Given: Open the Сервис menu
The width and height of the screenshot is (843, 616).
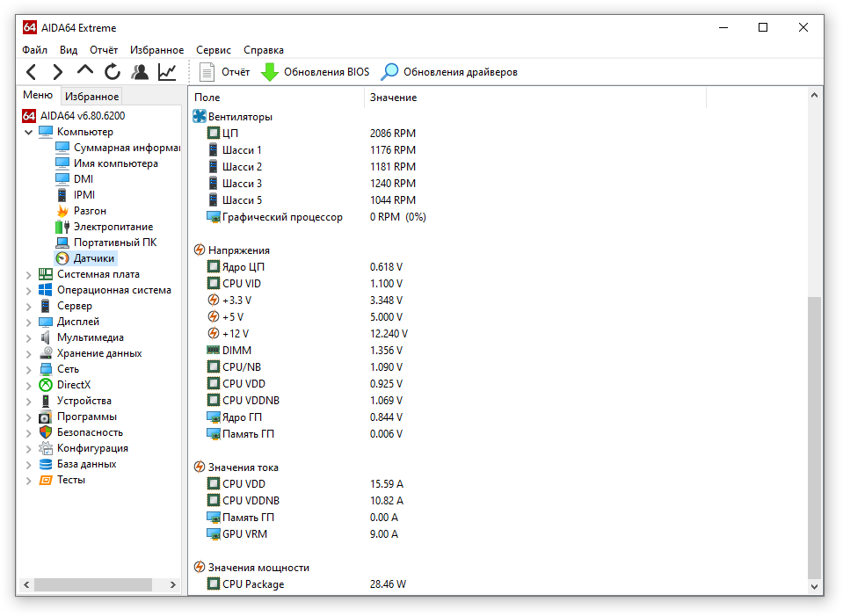Looking at the screenshot, I should (x=214, y=50).
